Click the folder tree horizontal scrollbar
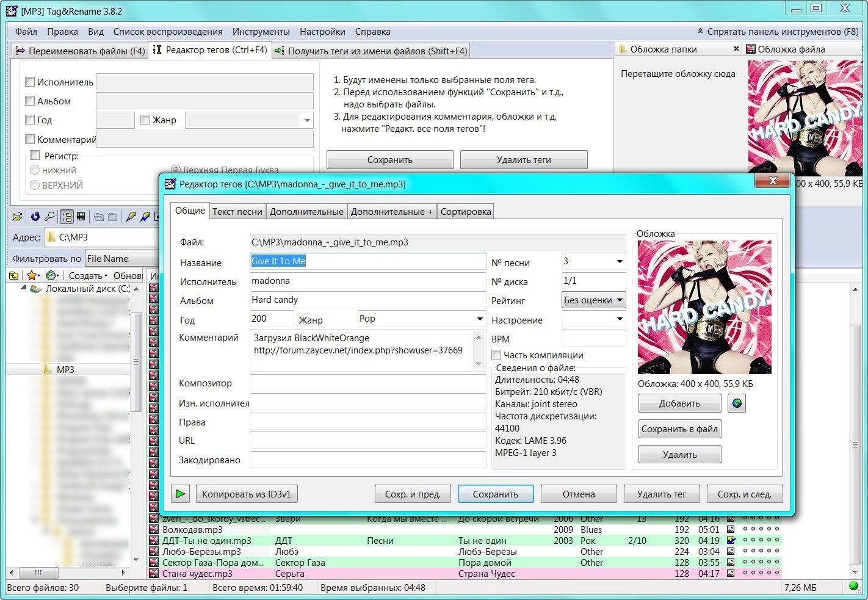This screenshot has width=868, height=600. click(67, 573)
